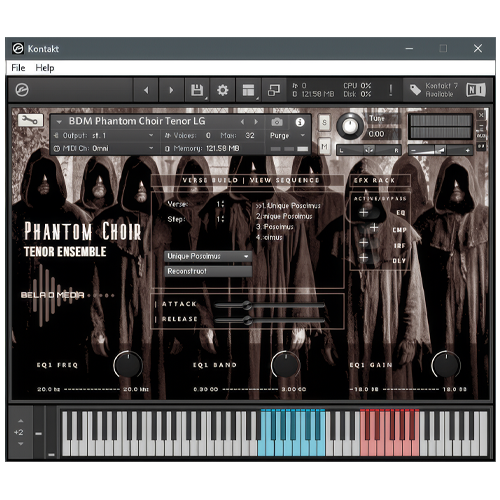Open the Unique Posoimus dropdown
The width and height of the screenshot is (500, 500).
[208, 256]
